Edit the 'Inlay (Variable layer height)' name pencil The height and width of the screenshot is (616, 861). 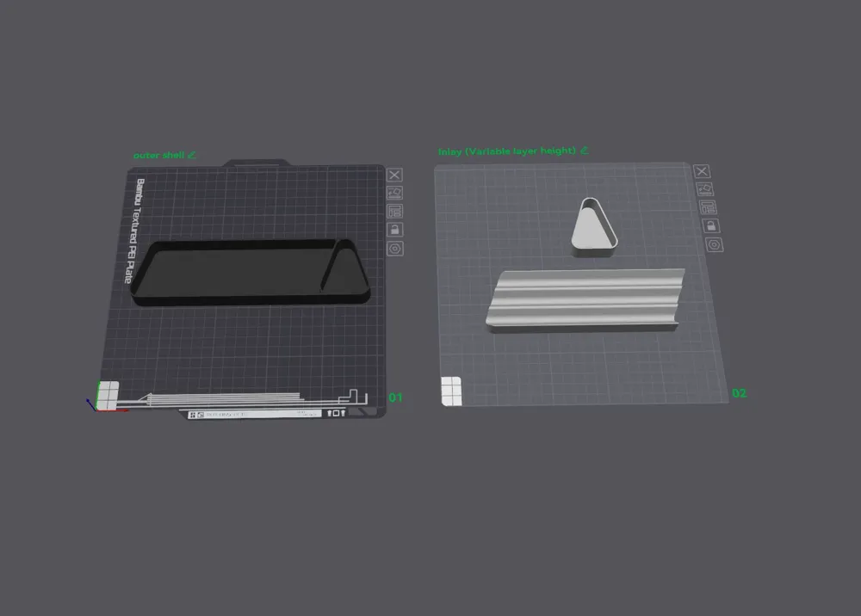[x=585, y=150]
